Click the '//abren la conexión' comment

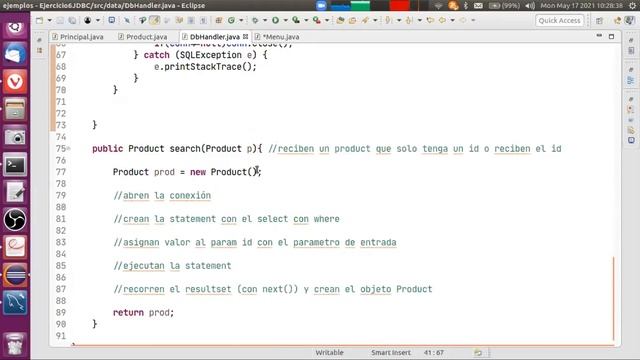162,196
